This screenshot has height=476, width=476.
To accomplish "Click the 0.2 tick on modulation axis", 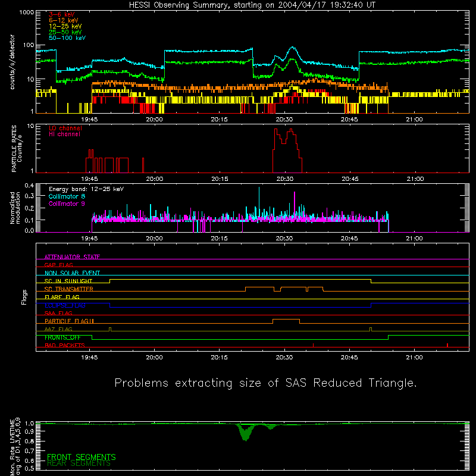I will (29, 208).
